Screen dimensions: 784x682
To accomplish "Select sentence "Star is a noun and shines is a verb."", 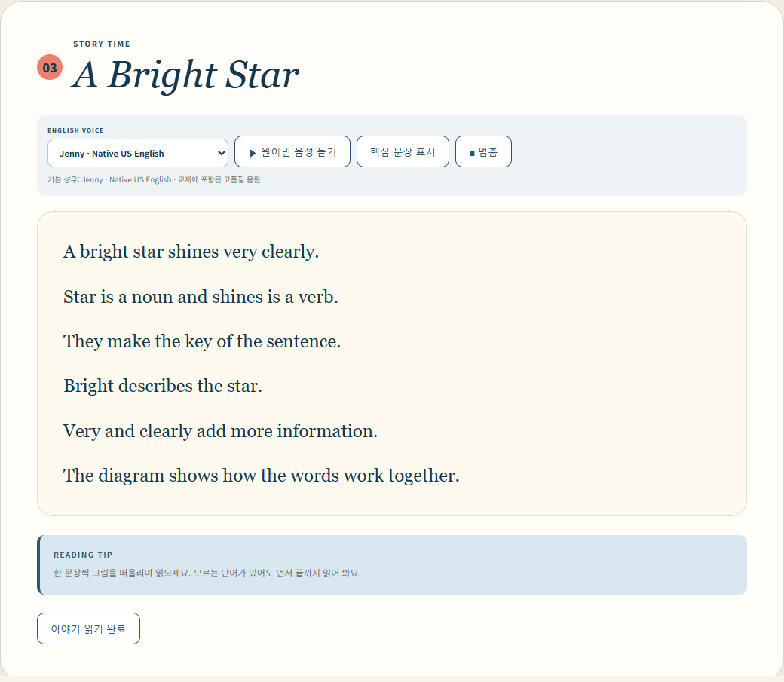I will [x=201, y=296].
